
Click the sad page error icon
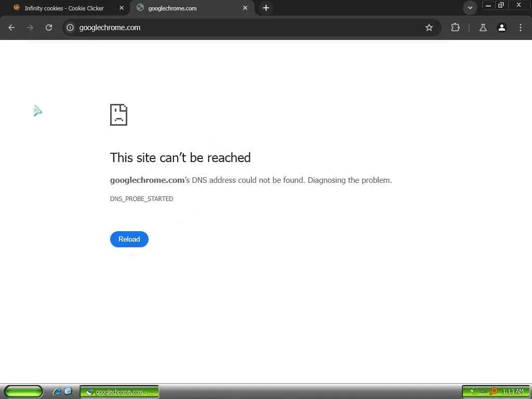(118, 115)
